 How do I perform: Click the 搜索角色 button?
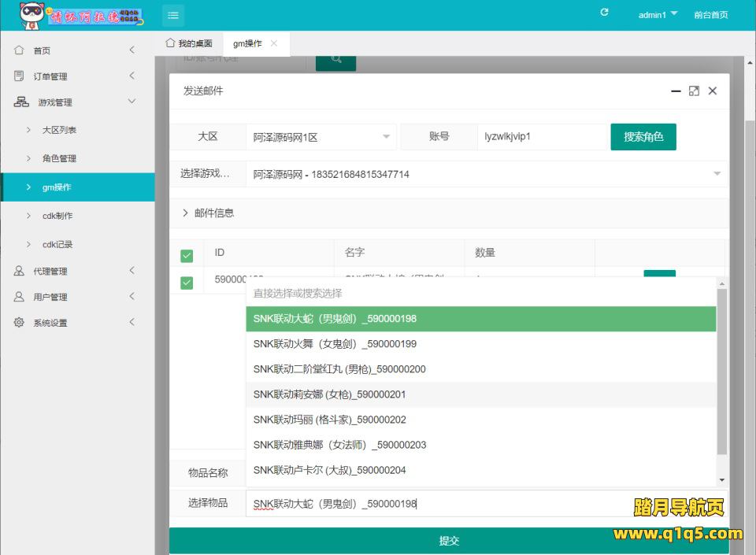[x=643, y=137]
